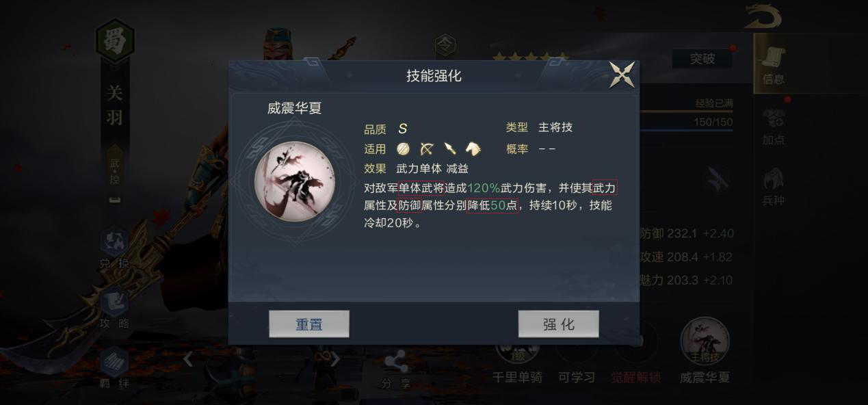Screen dimensions: 868x405
Task: Open the 攻略 guide icon
Action: coord(114,309)
